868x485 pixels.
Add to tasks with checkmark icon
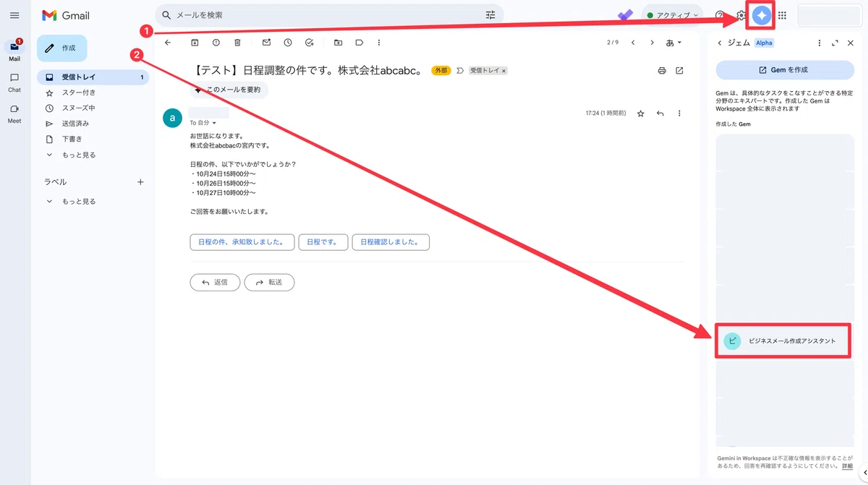point(310,43)
